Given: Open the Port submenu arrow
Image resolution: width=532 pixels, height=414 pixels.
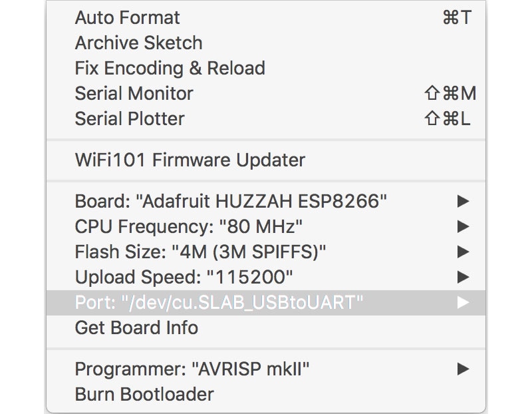Looking at the screenshot, I should pyautogui.click(x=464, y=302).
